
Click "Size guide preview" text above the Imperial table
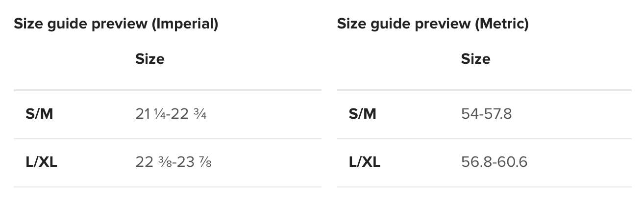point(81,24)
